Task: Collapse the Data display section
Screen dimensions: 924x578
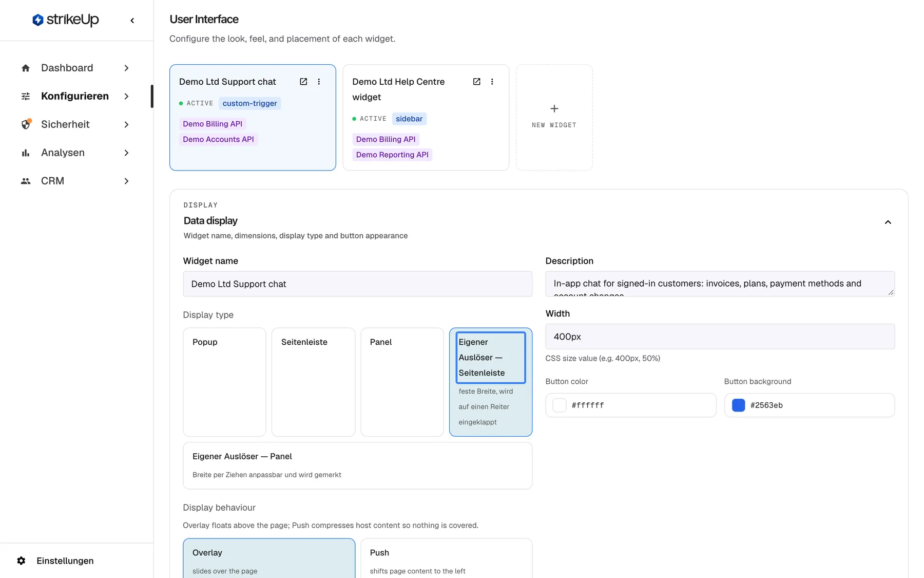Action: pyautogui.click(x=888, y=222)
